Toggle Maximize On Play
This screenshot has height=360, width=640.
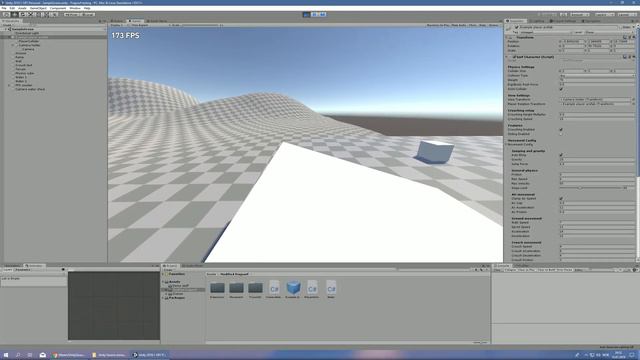(x=438, y=25)
